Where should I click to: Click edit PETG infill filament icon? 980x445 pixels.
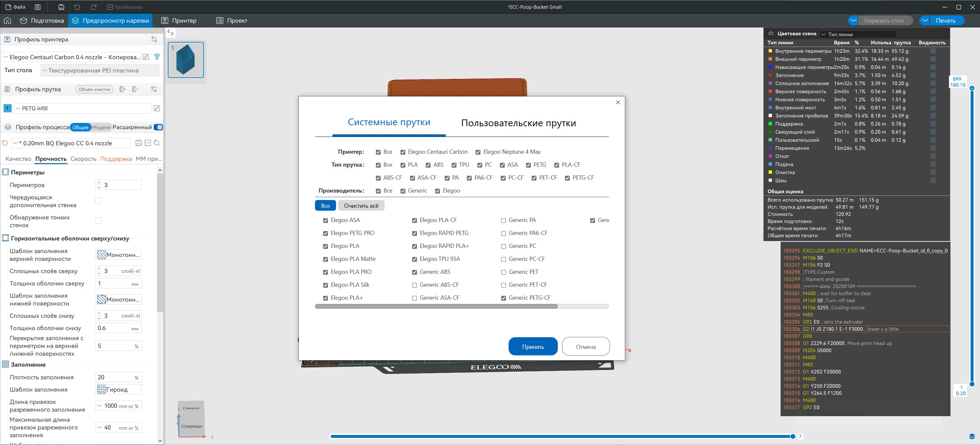pyautogui.click(x=157, y=108)
